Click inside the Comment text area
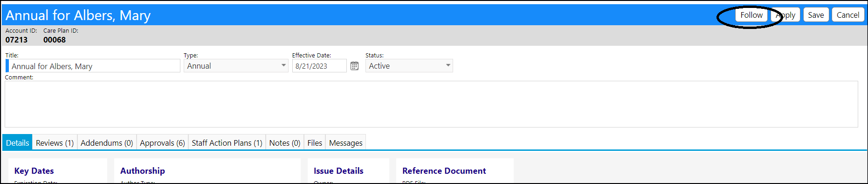 tap(431, 104)
